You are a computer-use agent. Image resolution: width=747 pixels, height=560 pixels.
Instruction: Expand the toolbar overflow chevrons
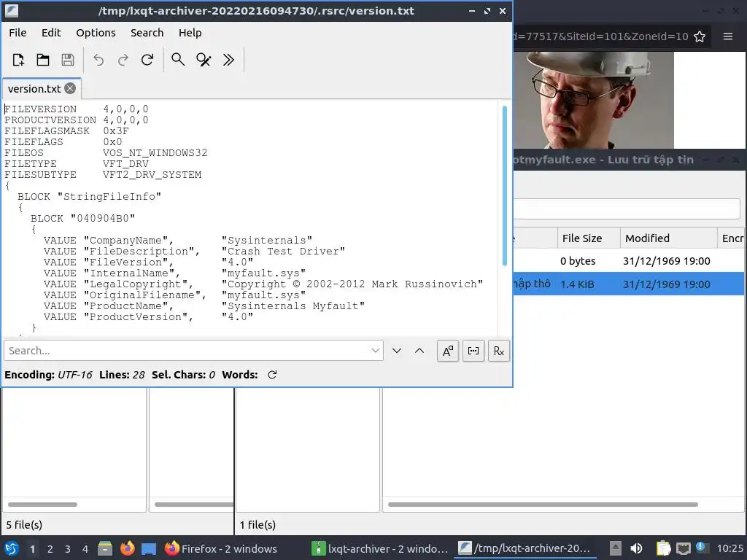[228, 60]
